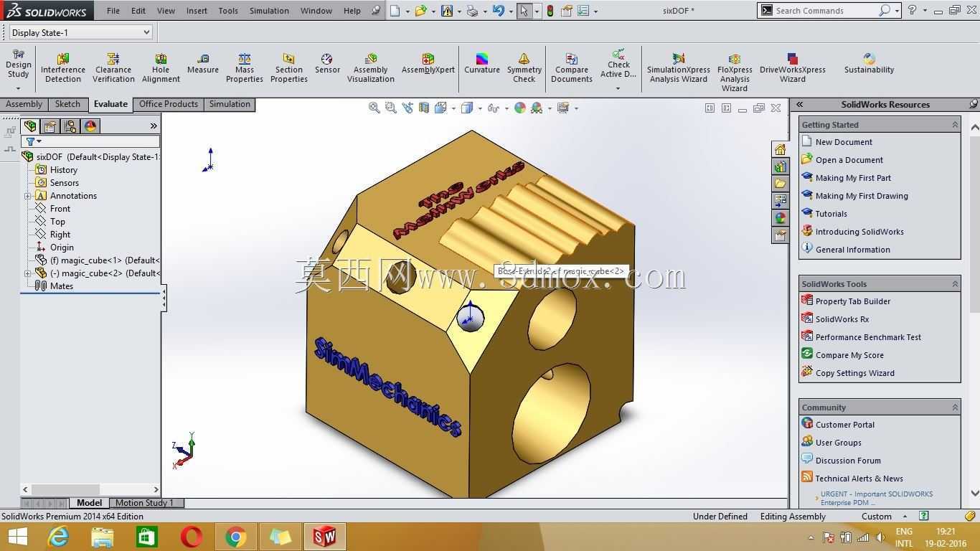Collapse the SolidWorks Tools section

954,284
